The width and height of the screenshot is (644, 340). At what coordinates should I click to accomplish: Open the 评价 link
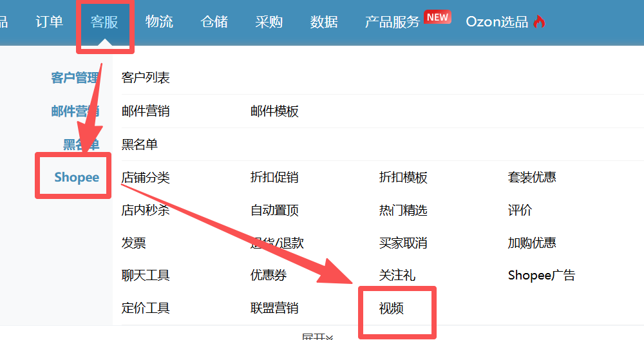tap(520, 210)
